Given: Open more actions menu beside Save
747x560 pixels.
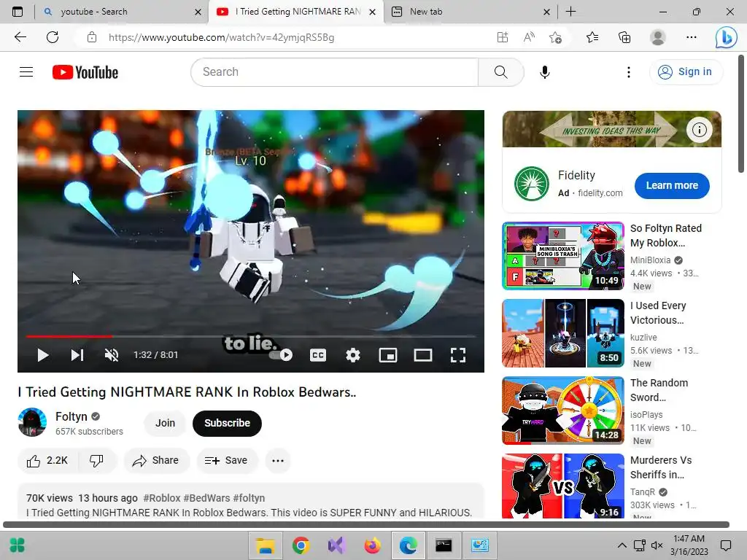Looking at the screenshot, I should (278, 461).
